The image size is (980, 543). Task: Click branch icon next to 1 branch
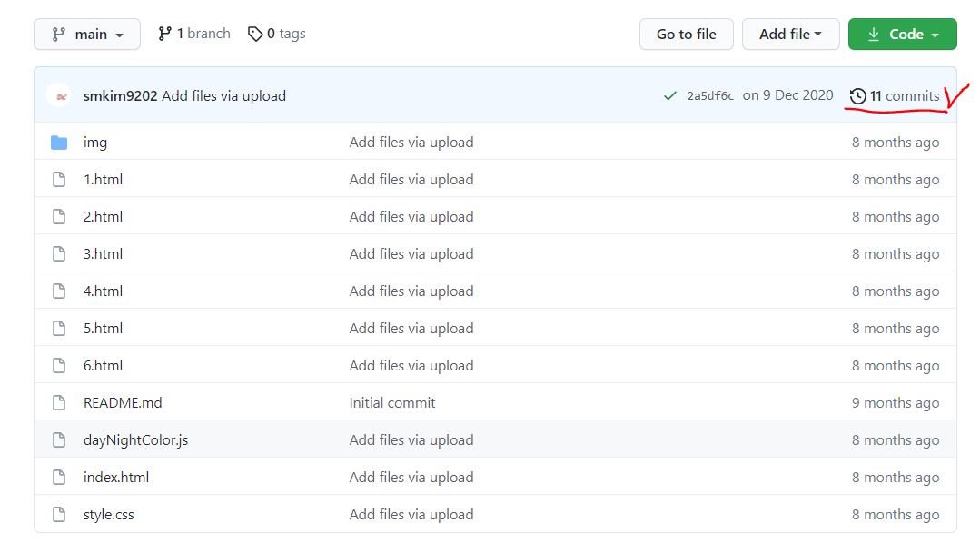coord(165,34)
